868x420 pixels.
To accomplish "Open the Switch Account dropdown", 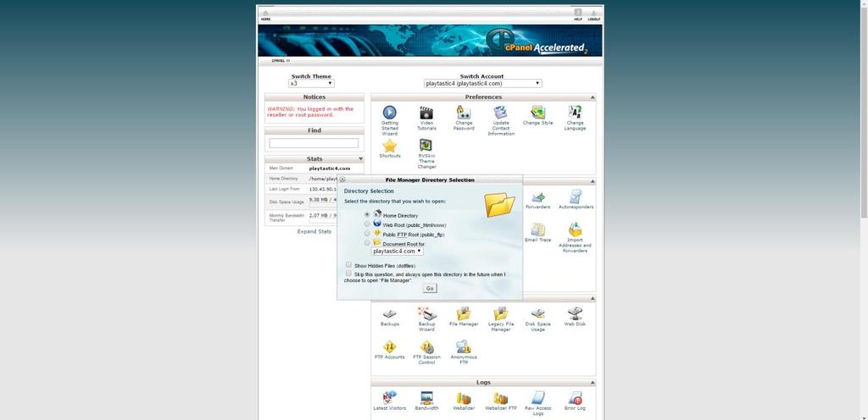I will tap(482, 84).
